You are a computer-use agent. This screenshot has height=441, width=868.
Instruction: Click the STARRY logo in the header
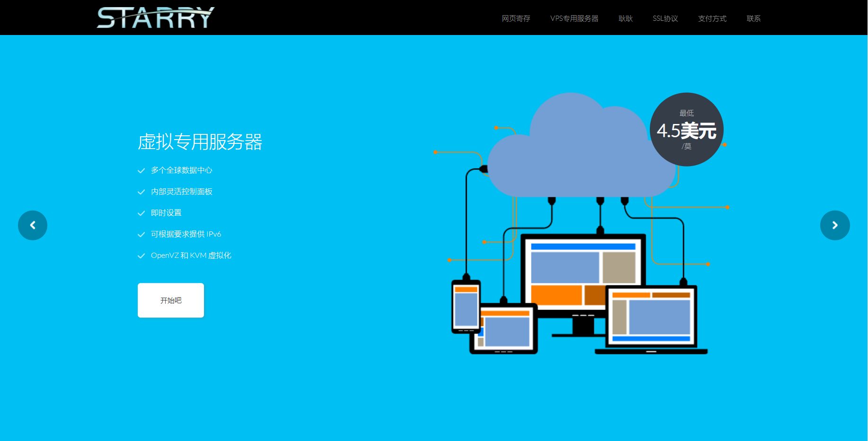click(x=156, y=18)
